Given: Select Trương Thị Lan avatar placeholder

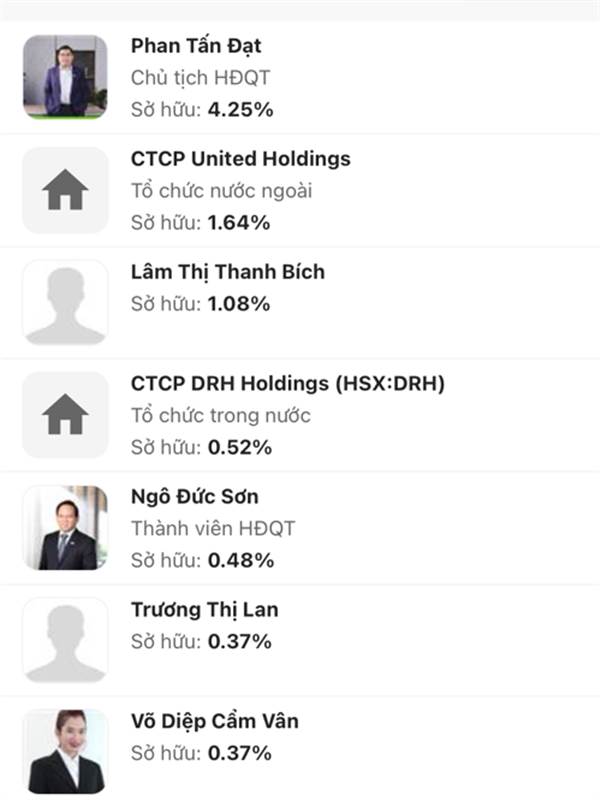Looking at the screenshot, I should click(x=65, y=640).
